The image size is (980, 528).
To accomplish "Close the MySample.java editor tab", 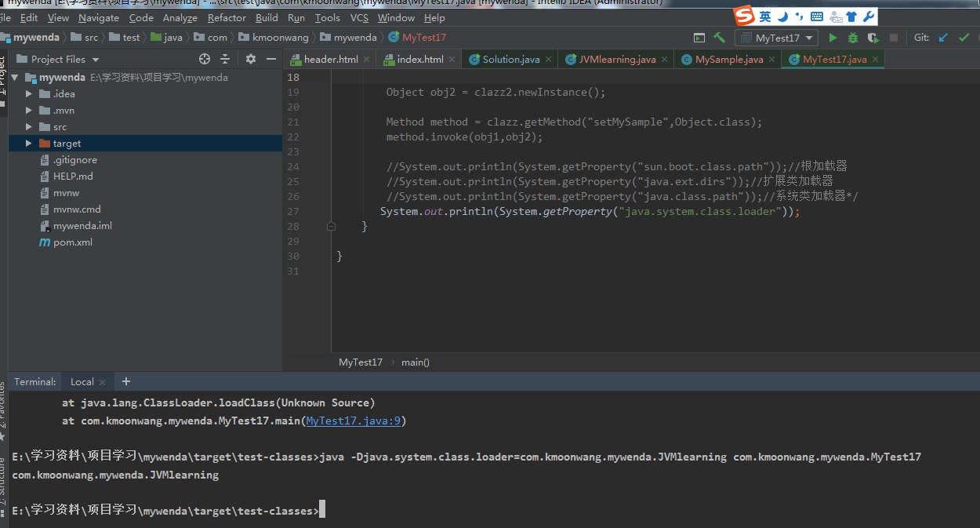I will point(772,60).
